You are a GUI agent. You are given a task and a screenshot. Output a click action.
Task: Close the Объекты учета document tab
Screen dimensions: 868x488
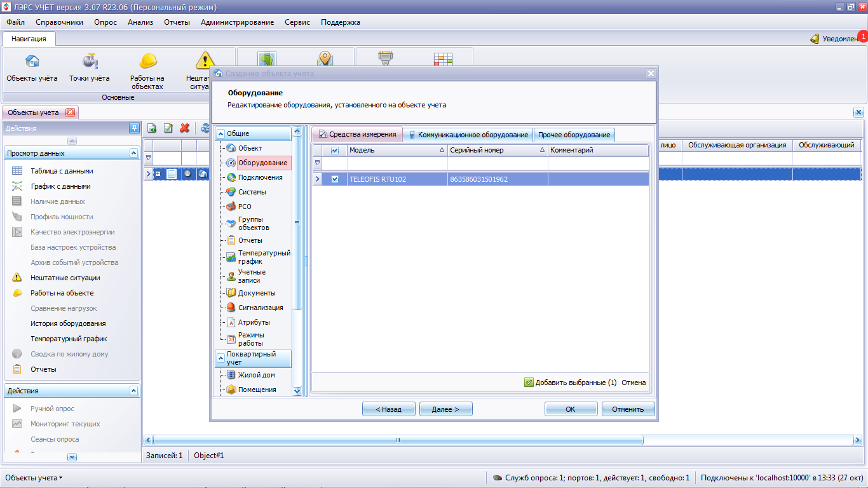[70, 112]
